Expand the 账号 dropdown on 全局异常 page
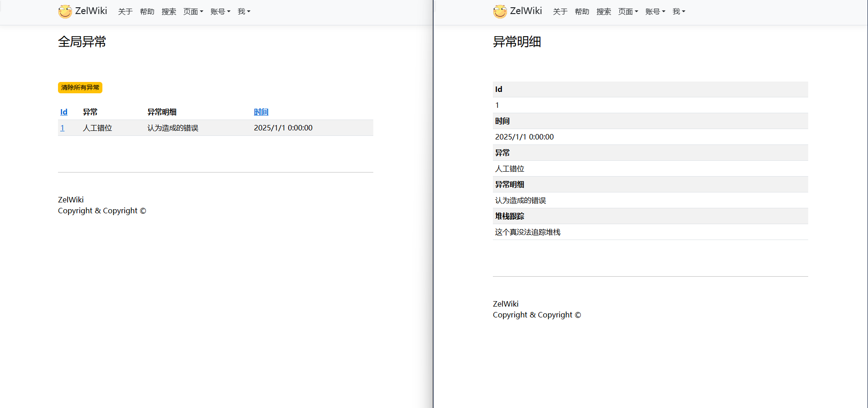 pos(220,12)
